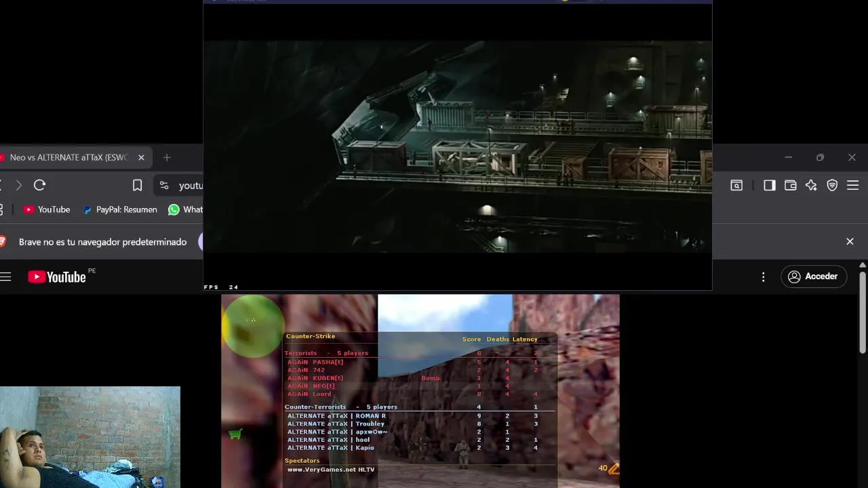Screen dimensions: 868x488
Task: Restore down the Brave browser window
Action: 820,157
